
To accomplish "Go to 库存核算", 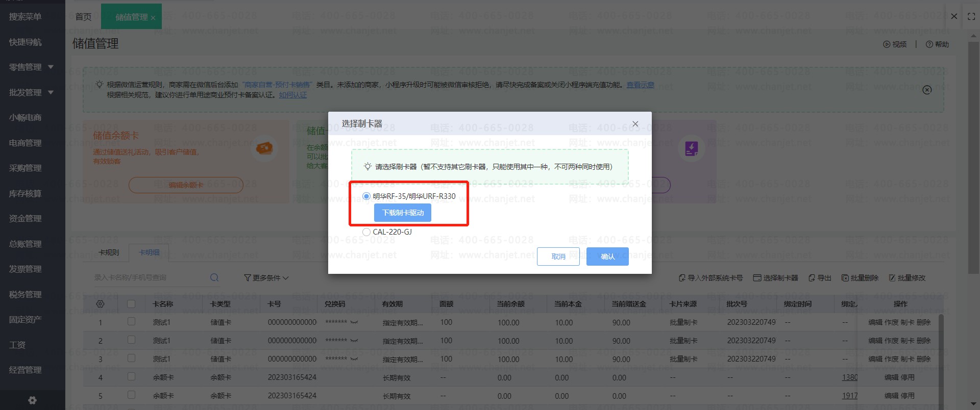I will point(26,193).
